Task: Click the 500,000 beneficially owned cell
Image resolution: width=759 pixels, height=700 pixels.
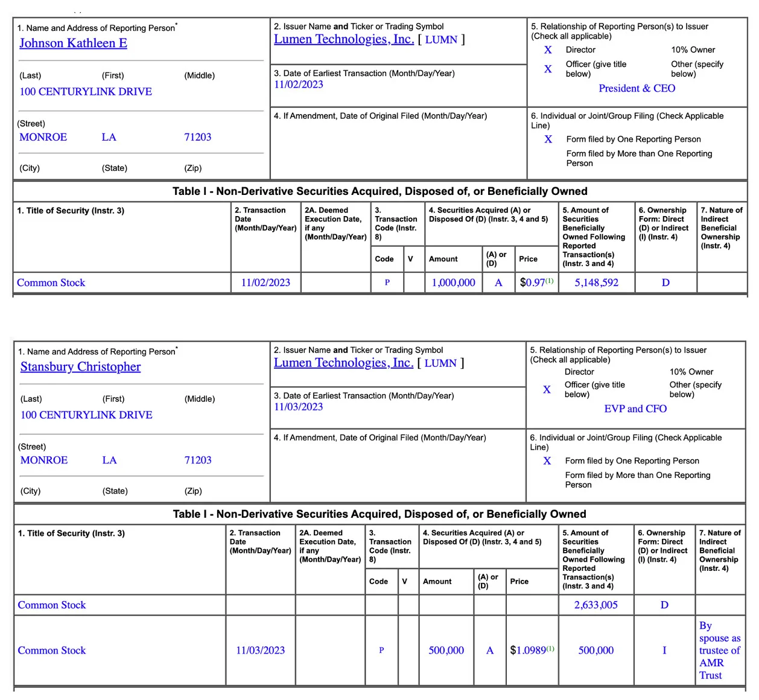Action: pyautogui.click(x=596, y=651)
